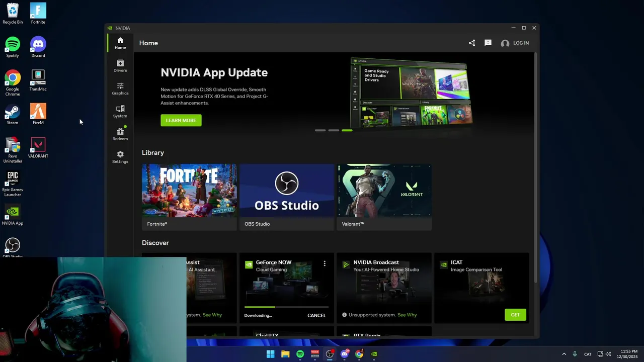
Task: Click the LEARN MORE button
Action: [x=181, y=120]
